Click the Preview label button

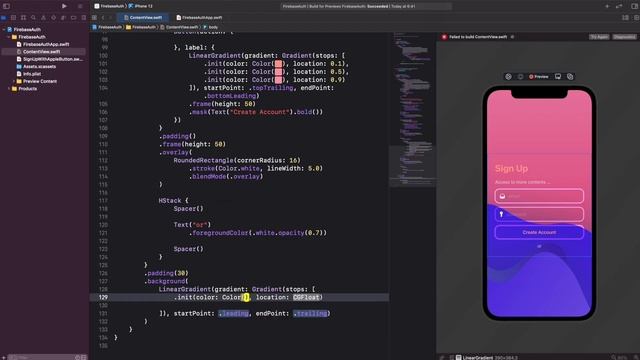pyautogui.click(x=539, y=77)
